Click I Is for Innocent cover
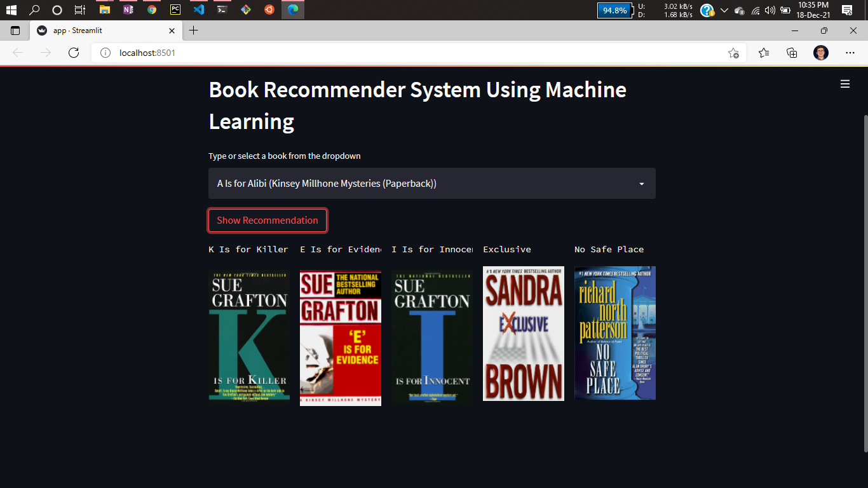 pyautogui.click(x=432, y=337)
